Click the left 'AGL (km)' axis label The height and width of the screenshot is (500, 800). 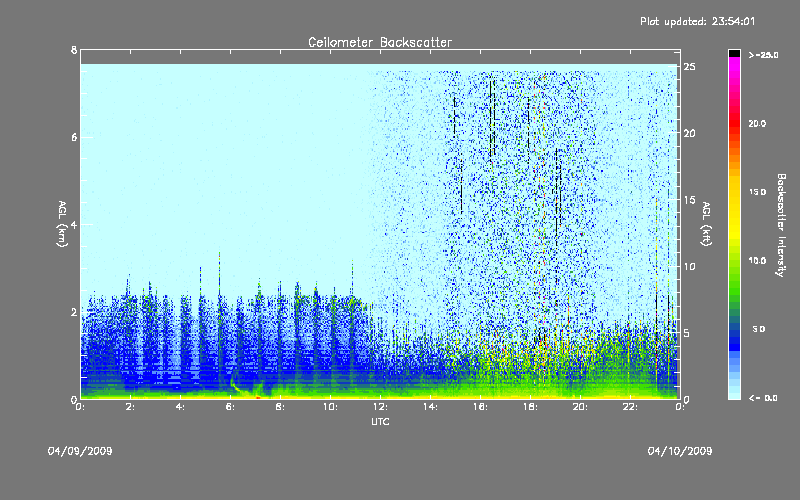pyautogui.click(x=62, y=224)
